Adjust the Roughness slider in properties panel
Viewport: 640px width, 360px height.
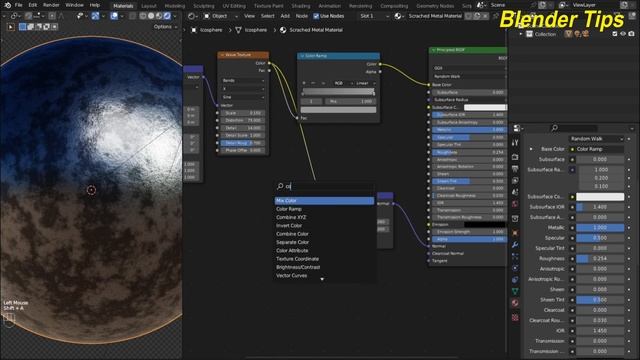click(x=600, y=259)
